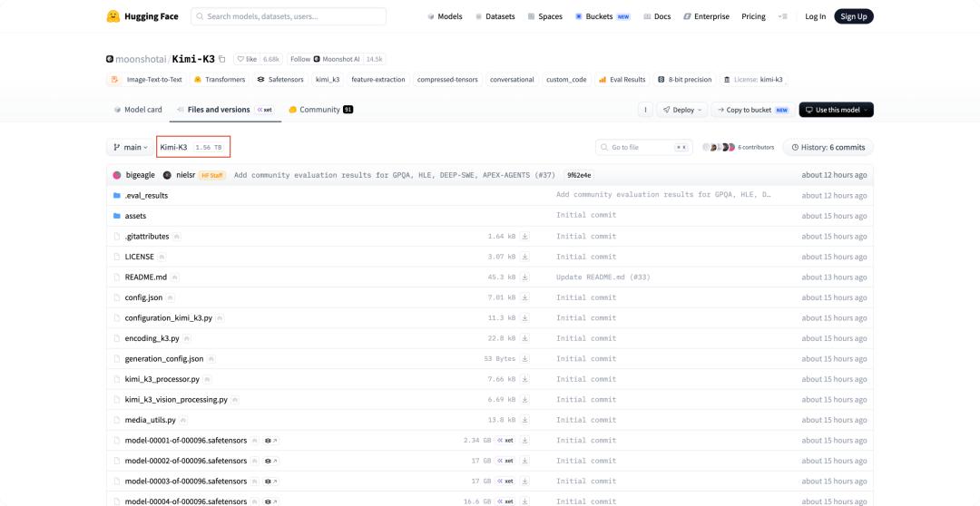The image size is (980, 506).
Task: Click the Safetensors tag
Action: coord(280,79)
